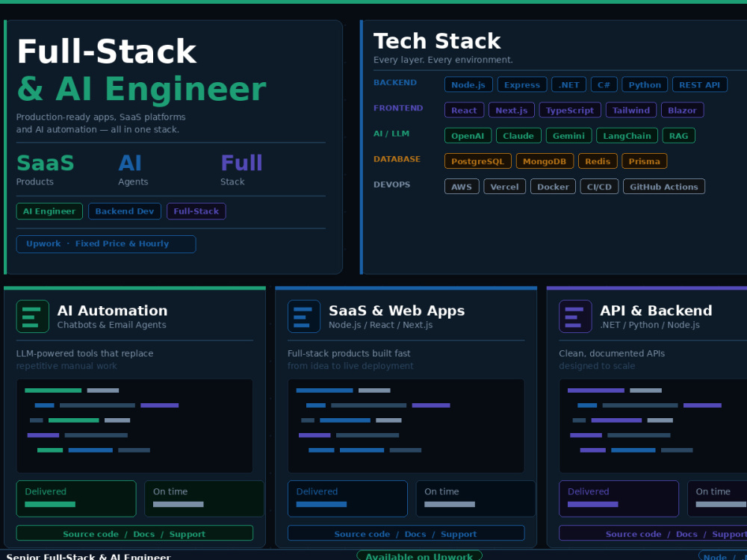Select the TypeScript tag
Screen dimensions: 747x560
coord(570,110)
